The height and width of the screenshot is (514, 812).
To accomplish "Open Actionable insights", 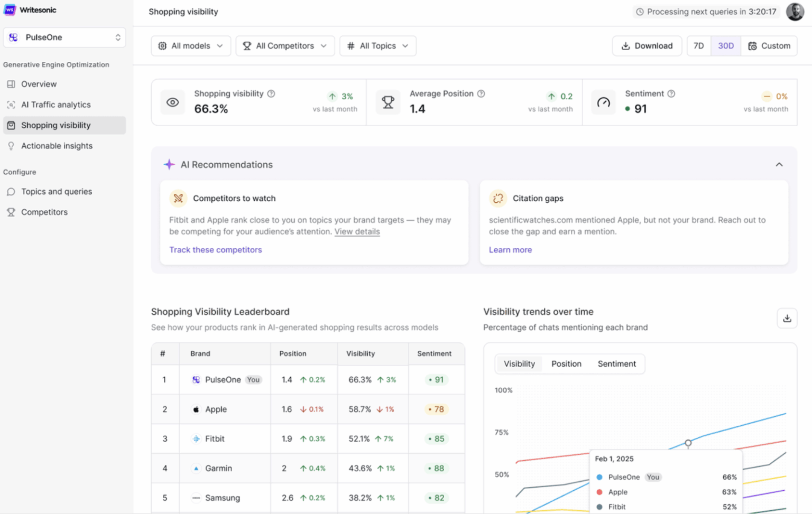I will click(x=57, y=146).
